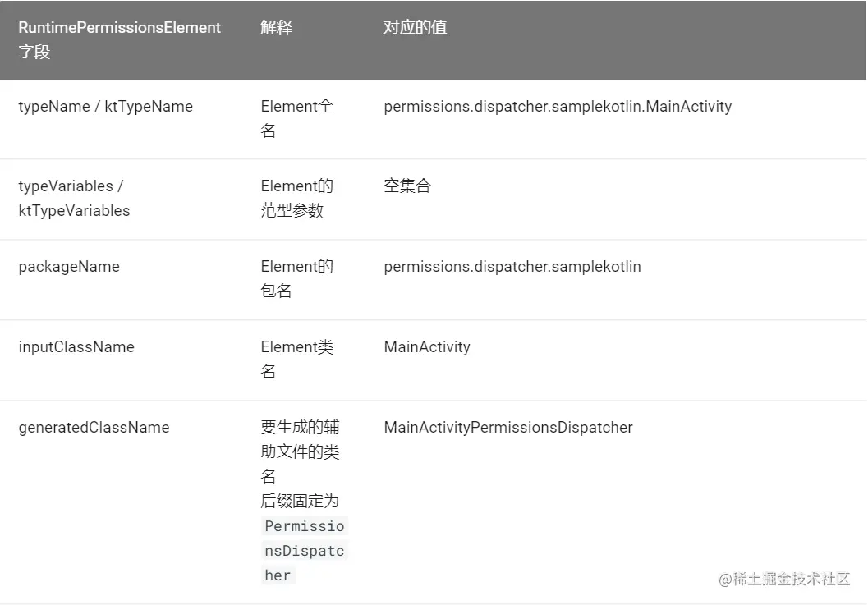
Task: Click the 对应的值 column header
Action: [415, 27]
